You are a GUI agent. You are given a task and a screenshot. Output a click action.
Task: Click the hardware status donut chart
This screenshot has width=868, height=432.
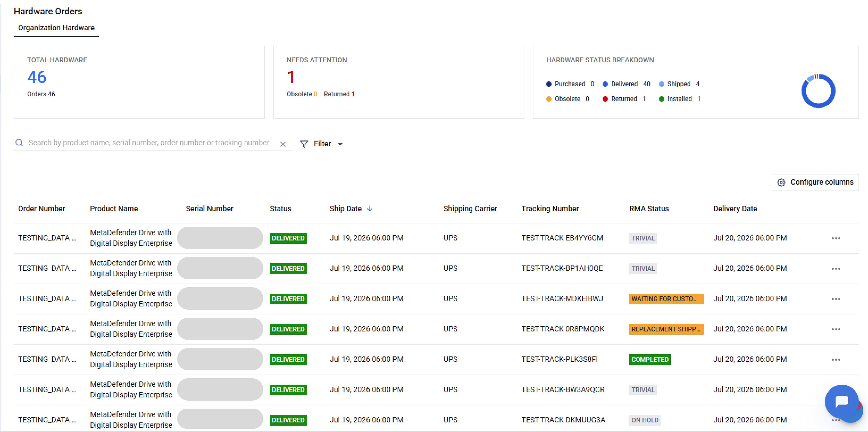tap(818, 91)
